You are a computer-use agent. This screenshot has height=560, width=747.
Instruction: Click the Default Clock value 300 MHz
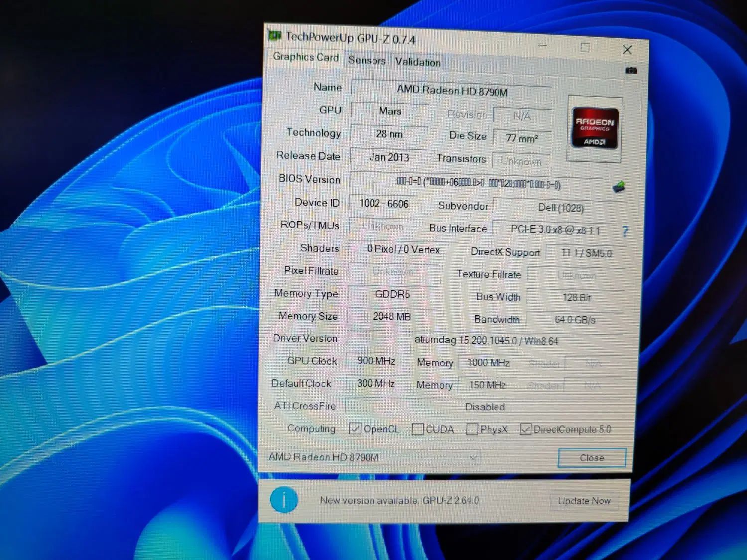[375, 384]
